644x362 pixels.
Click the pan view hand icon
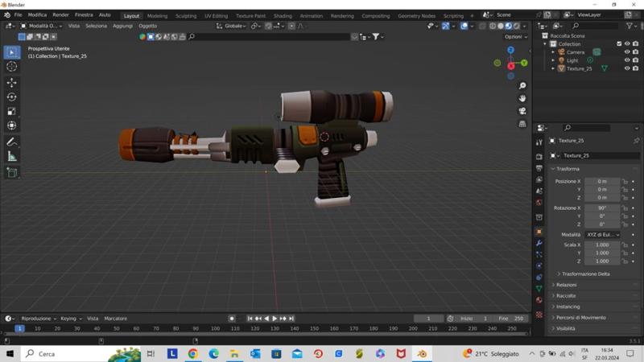pos(522,98)
